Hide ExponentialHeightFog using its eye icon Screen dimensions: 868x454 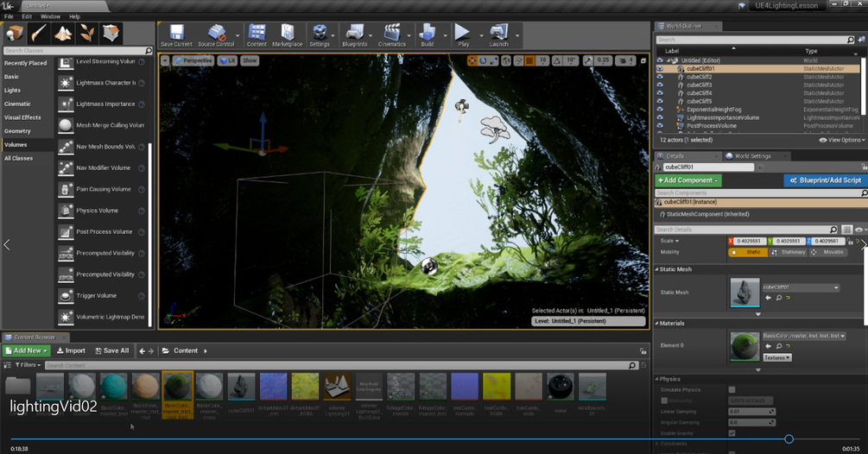tap(660, 110)
